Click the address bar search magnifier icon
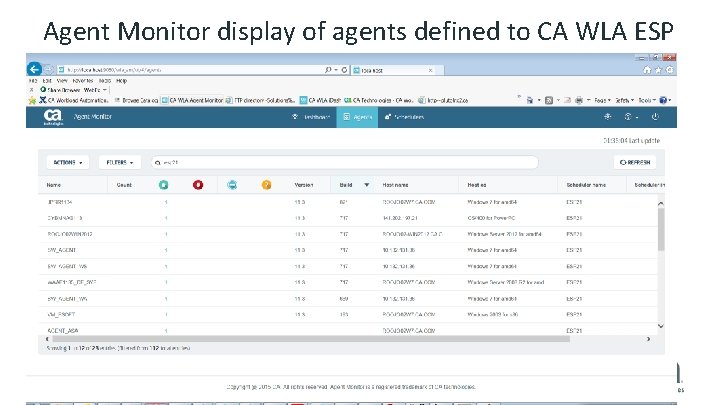The width and height of the screenshot is (720, 405). tap(328, 70)
